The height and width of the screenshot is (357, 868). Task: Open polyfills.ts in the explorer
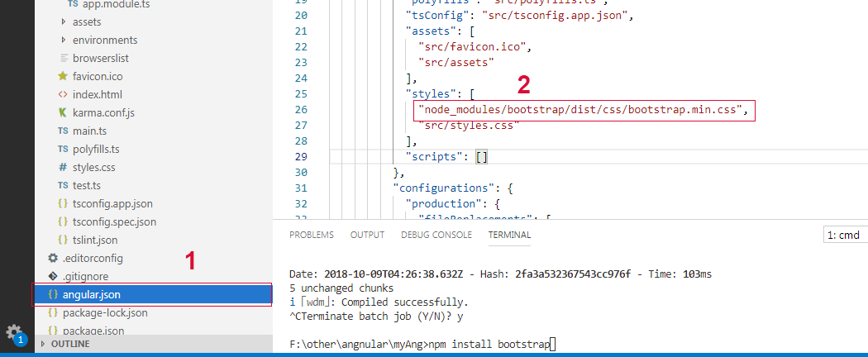[x=97, y=150]
